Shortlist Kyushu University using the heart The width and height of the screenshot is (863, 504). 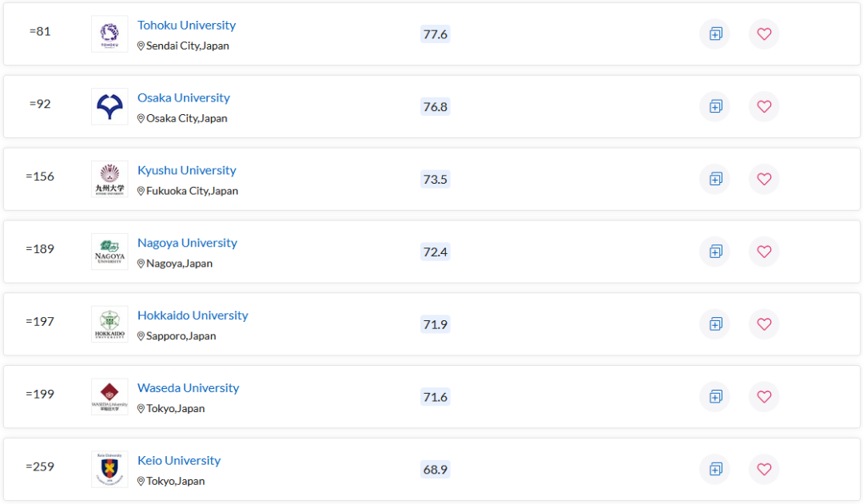point(764,180)
